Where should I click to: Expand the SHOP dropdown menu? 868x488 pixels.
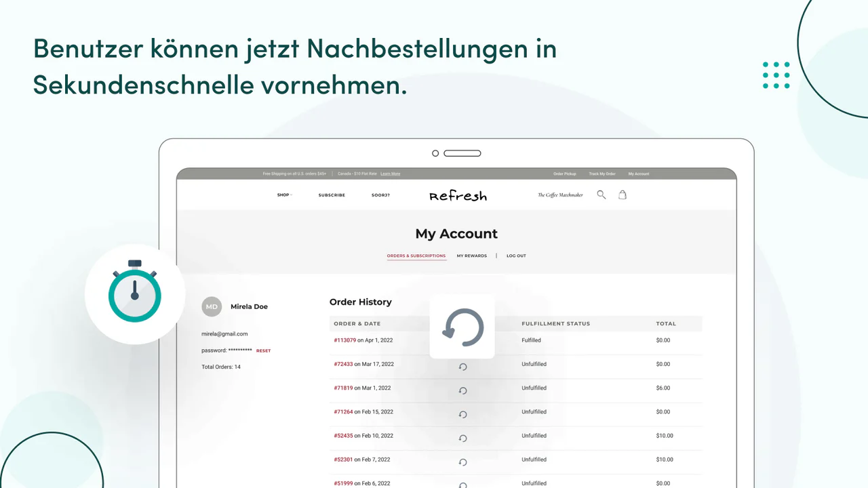coord(284,195)
